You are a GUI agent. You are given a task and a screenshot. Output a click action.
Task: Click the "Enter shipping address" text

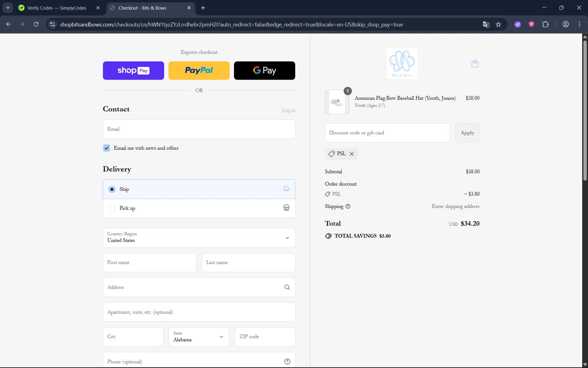pyautogui.click(x=456, y=206)
